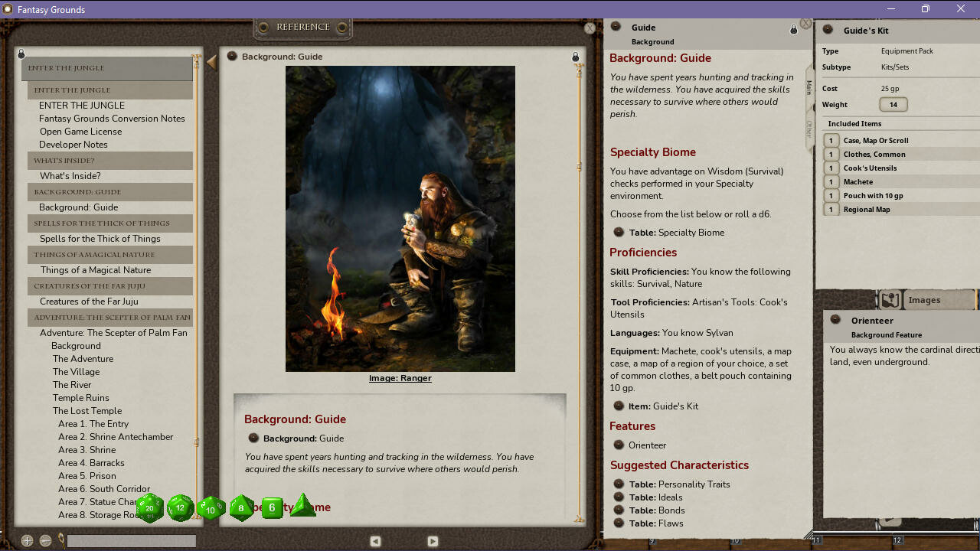
Task: Open the Images panel icon
Action: pyautogui.click(x=891, y=299)
